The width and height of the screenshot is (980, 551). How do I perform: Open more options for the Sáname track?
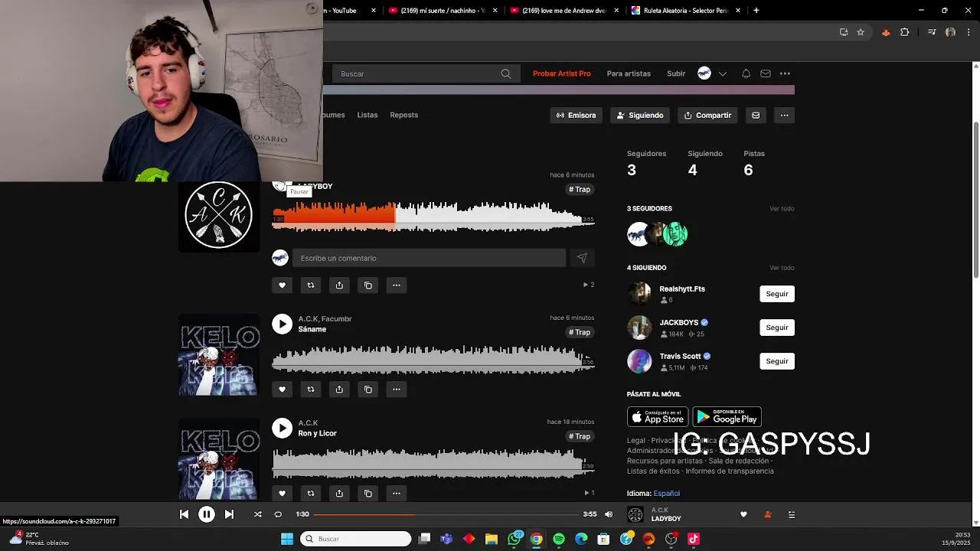pos(397,390)
